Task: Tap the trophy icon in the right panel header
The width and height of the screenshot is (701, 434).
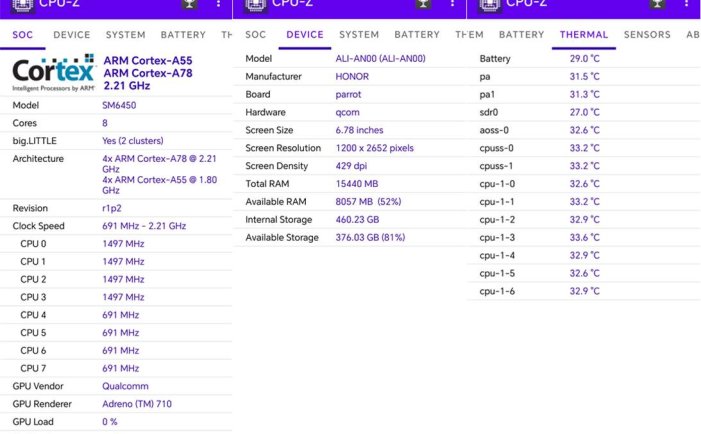Action: click(x=658, y=5)
